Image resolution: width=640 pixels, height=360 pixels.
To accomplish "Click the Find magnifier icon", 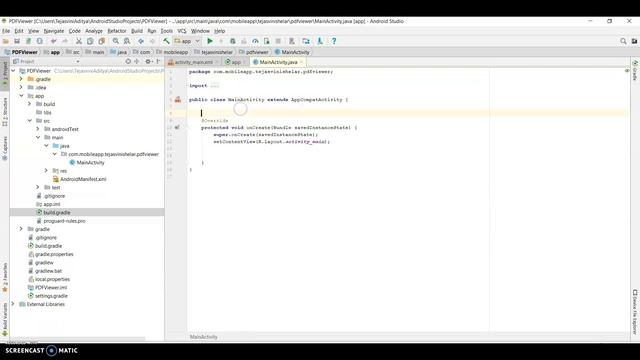I will click(116, 41).
